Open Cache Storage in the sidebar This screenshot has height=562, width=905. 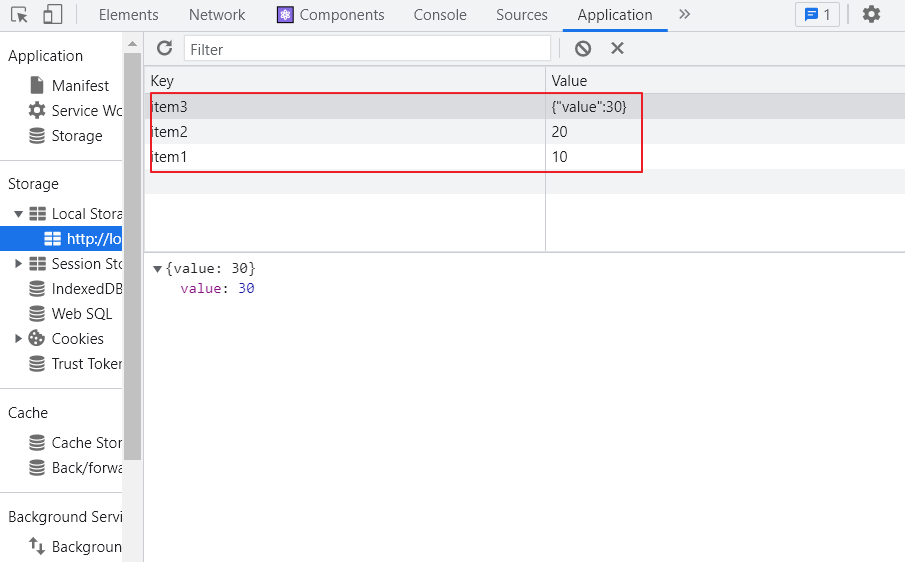[75, 443]
